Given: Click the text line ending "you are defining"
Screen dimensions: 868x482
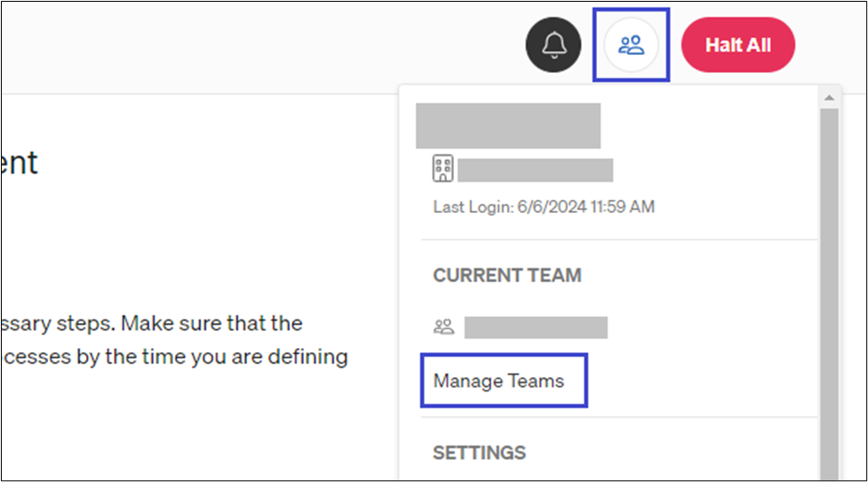Looking at the screenshot, I should (173, 357).
